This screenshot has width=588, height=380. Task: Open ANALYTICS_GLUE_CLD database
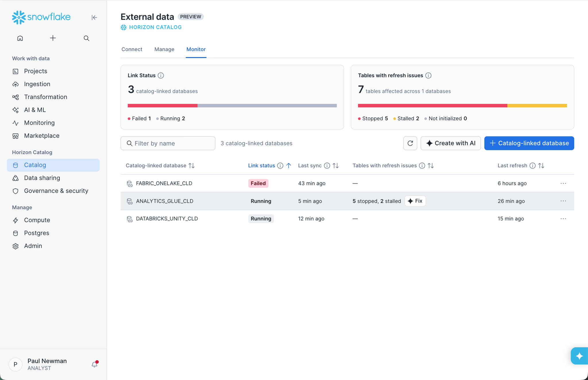[165, 201]
